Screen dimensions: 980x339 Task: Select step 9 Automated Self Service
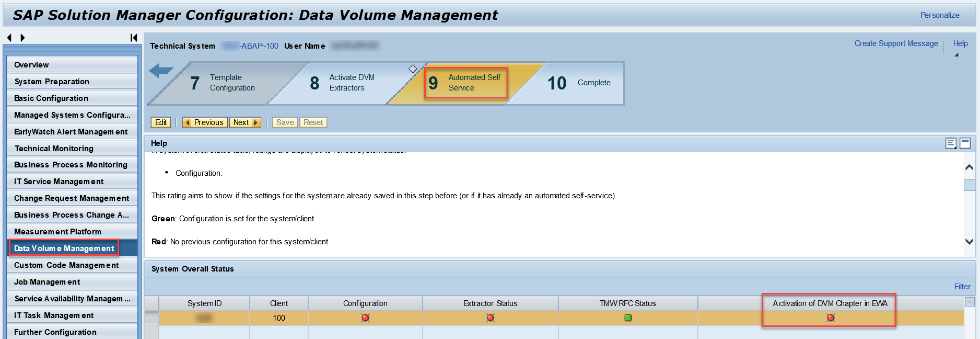point(464,83)
